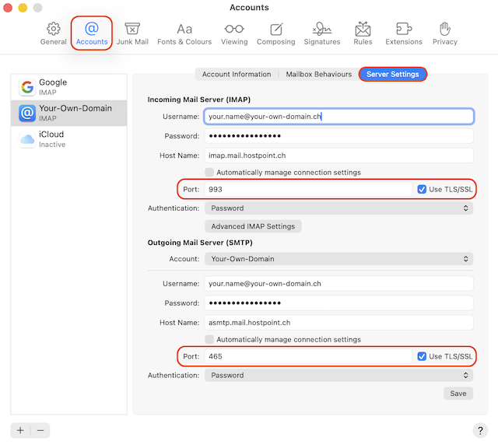
Task: Click the outgoing SMTP Username field
Action: click(339, 284)
